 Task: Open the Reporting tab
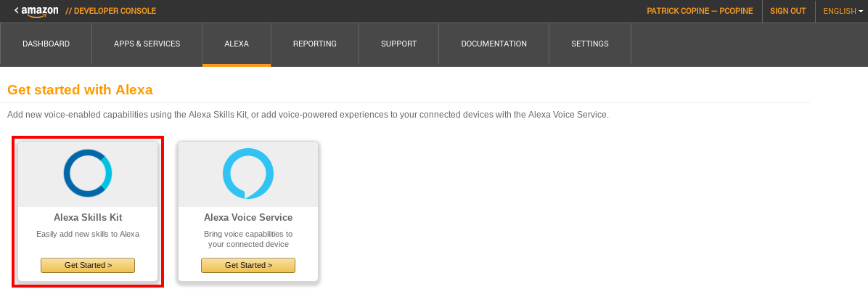(x=315, y=44)
